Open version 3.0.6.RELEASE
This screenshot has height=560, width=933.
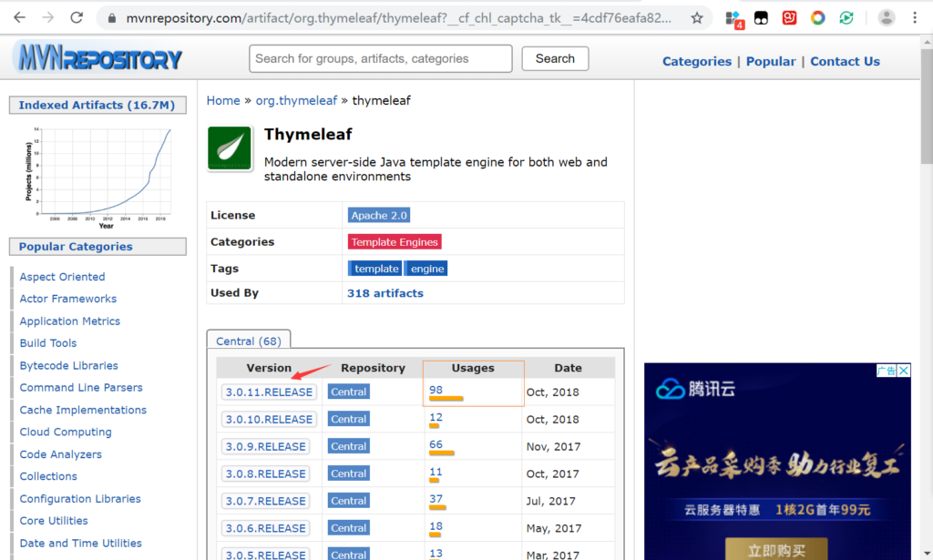coord(265,528)
